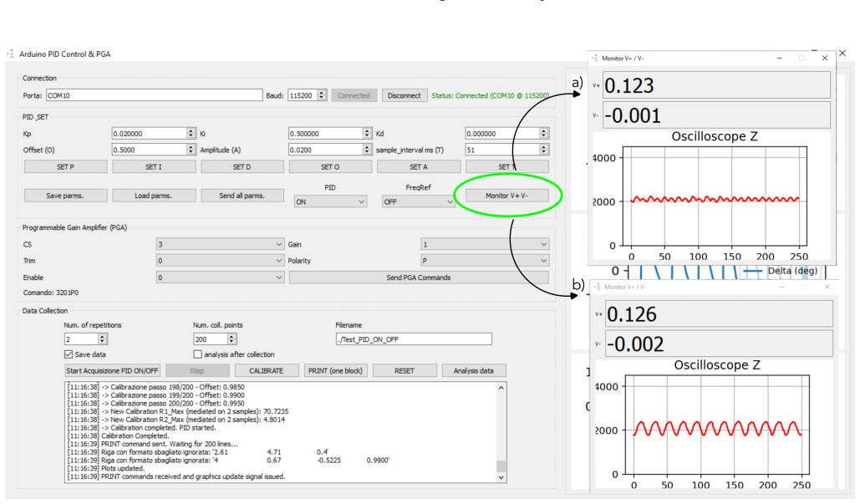Click the Monitor V+/V- window a icon

595,59
